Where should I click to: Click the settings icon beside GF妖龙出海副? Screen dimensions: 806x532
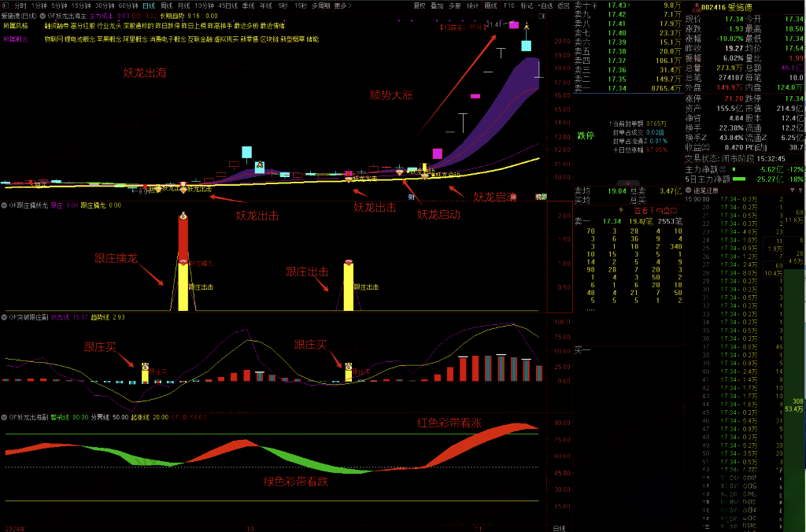tap(4, 416)
